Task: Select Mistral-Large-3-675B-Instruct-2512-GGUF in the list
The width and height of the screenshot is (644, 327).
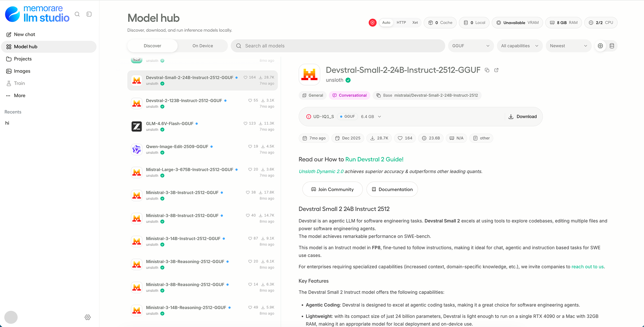Action: point(203,172)
